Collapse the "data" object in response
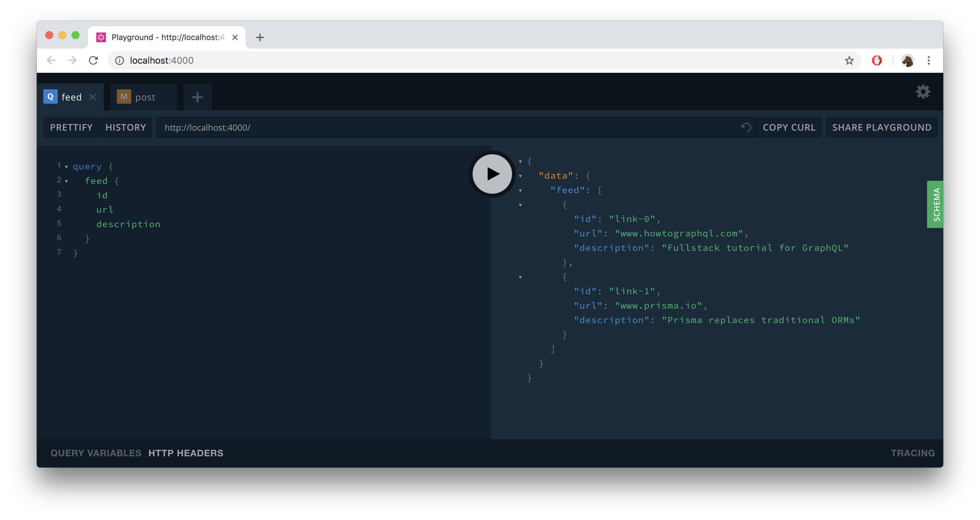The height and width of the screenshot is (520, 980). (x=520, y=176)
